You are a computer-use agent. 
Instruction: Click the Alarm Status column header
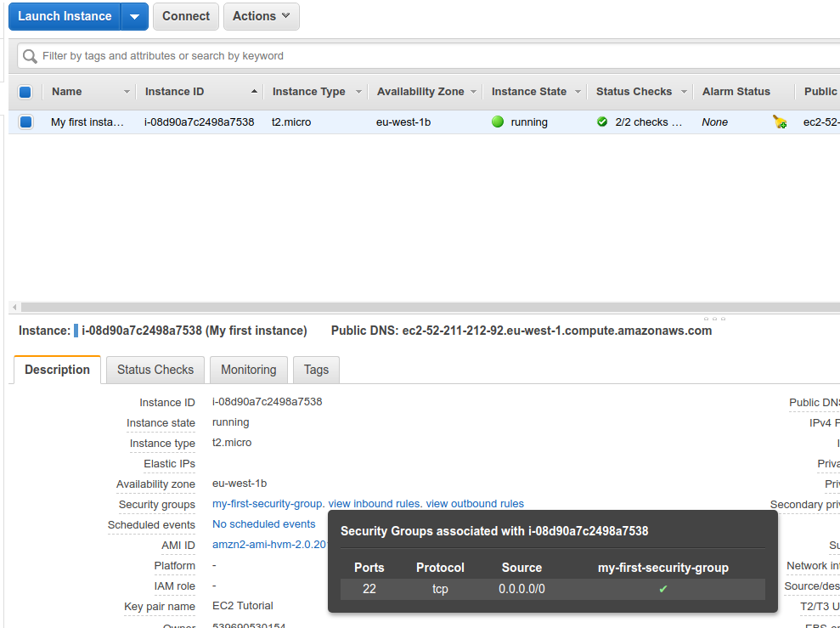click(736, 92)
